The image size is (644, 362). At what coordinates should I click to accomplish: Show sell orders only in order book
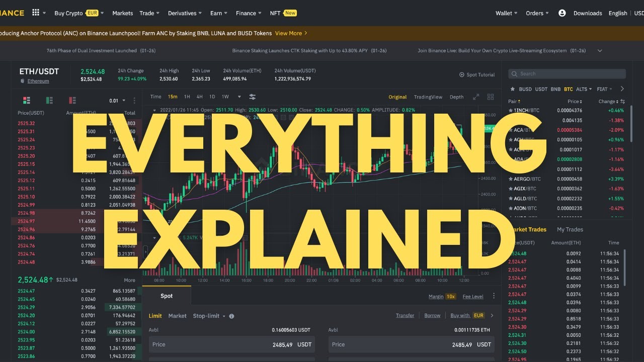click(72, 101)
